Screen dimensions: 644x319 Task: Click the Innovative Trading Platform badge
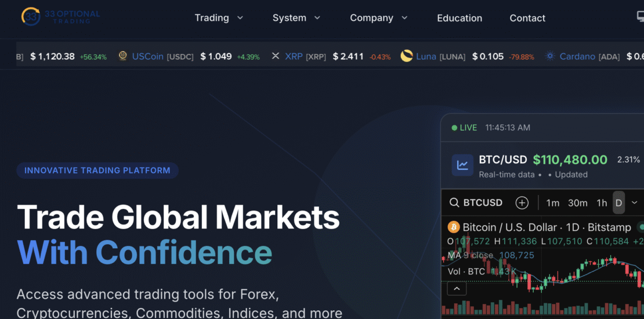click(97, 171)
